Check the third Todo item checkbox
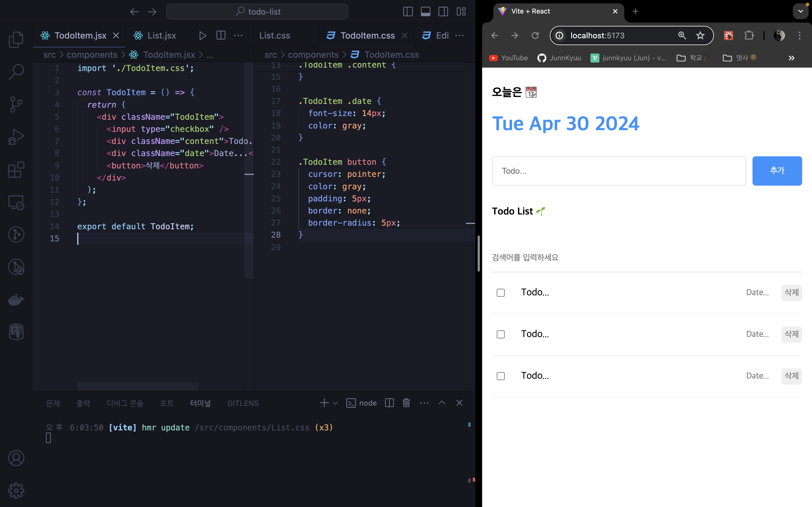Viewport: 812px width, 507px height. click(500, 376)
